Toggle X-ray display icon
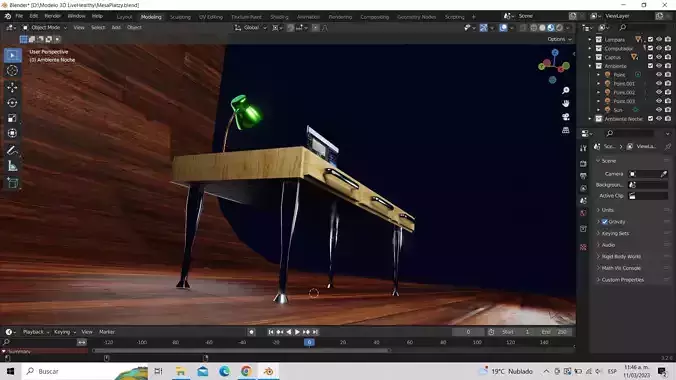Screen dimensions: 676x380 [523, 28]
